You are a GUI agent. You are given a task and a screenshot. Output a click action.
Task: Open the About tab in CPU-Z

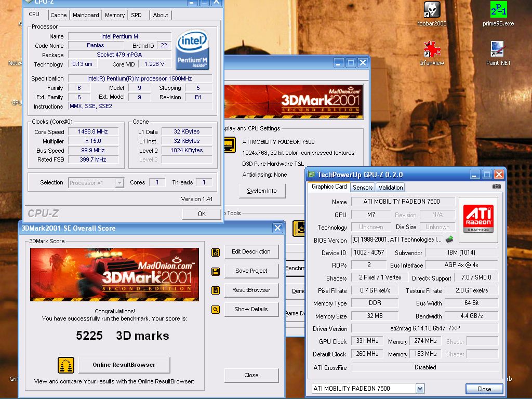[160, 15]
